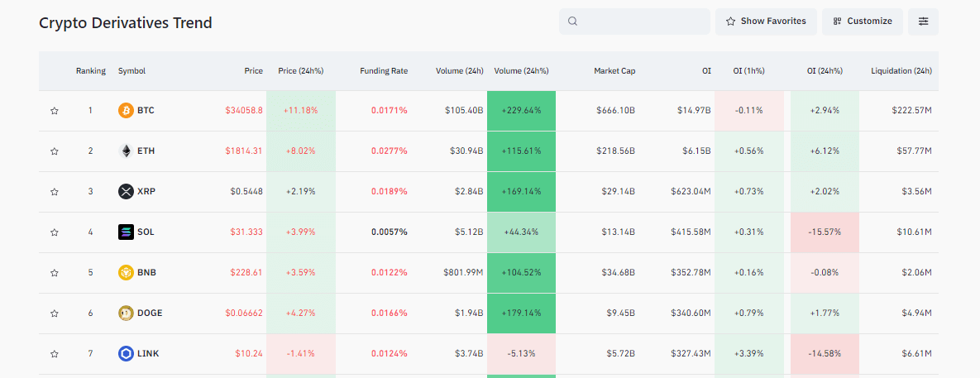Toggle the star next to ETH
This screenshot has height=378, width=980.
pos(55,151)
